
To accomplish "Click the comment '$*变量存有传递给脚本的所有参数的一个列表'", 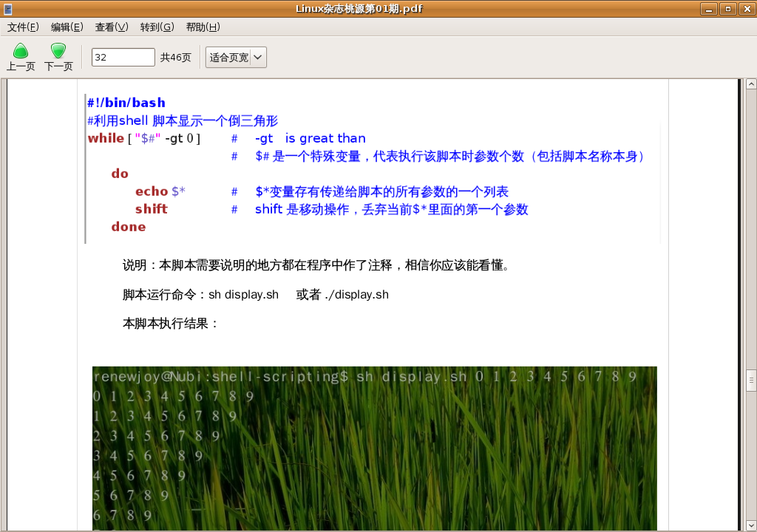I will [x=382, y=191].
